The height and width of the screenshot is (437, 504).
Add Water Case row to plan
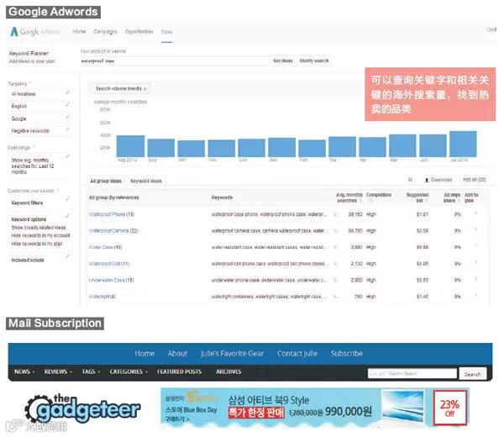click(475, 246)
